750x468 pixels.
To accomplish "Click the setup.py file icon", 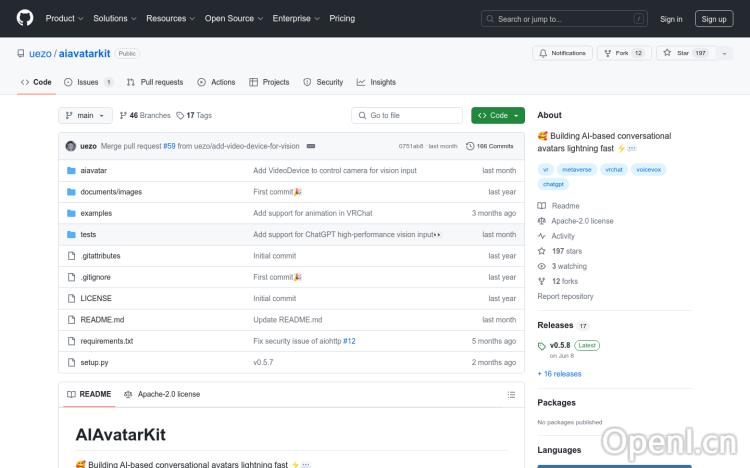I will 71,362.
